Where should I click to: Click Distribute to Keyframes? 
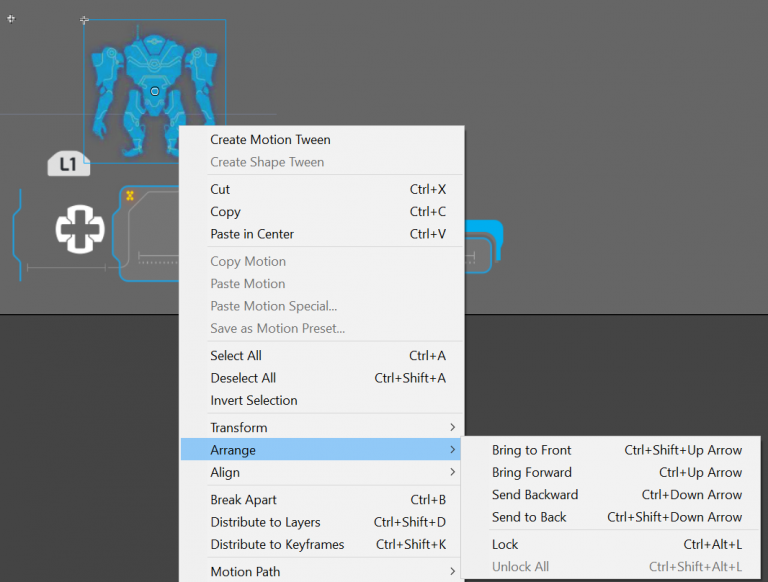click(277, 545)
